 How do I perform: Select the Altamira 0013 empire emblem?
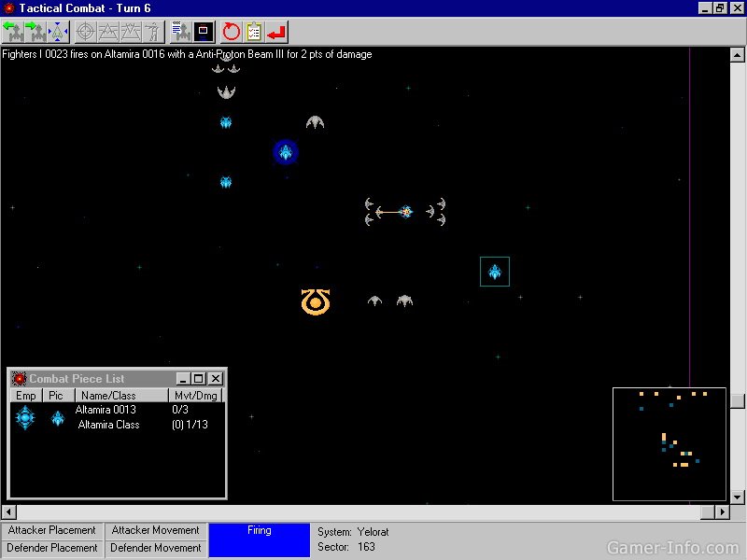(x=23, y=417)
